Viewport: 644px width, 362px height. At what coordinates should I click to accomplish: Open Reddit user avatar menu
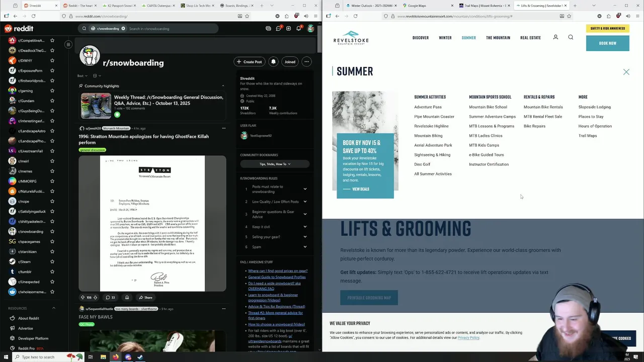[310, 29]
